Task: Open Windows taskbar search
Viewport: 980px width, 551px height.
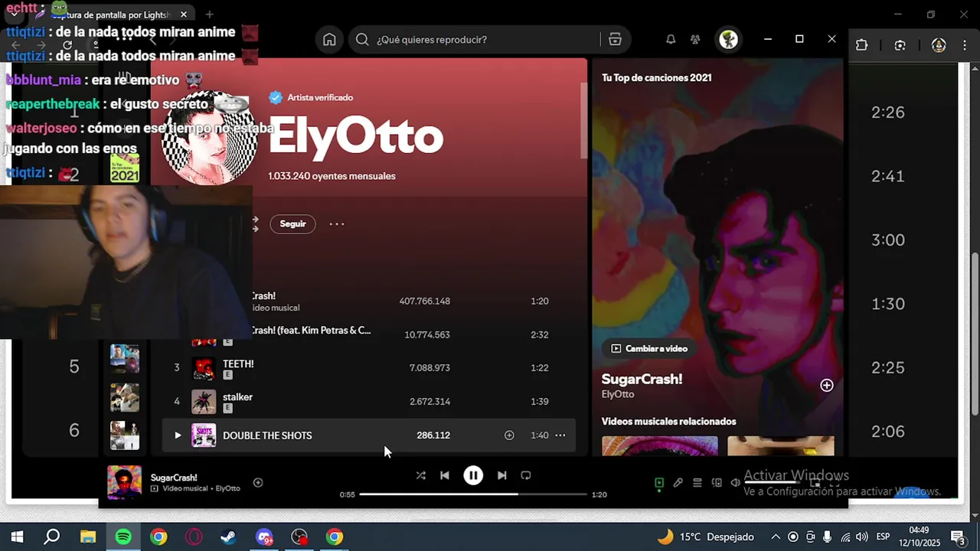Action: [x=52, y=536]
